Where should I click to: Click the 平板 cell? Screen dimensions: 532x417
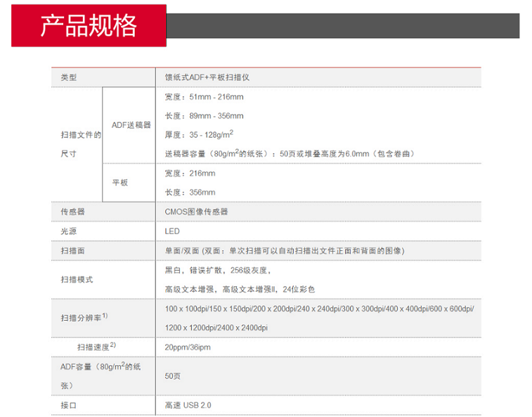120,183
